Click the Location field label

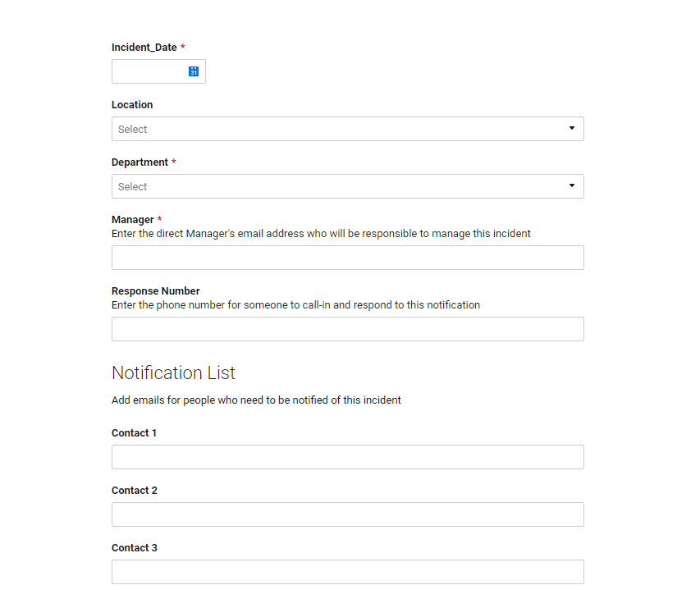pos(132,105)
